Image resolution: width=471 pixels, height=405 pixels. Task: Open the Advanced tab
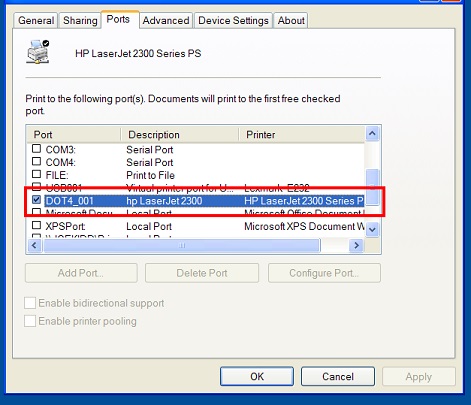pyautogui.click(x=166, y=21)
